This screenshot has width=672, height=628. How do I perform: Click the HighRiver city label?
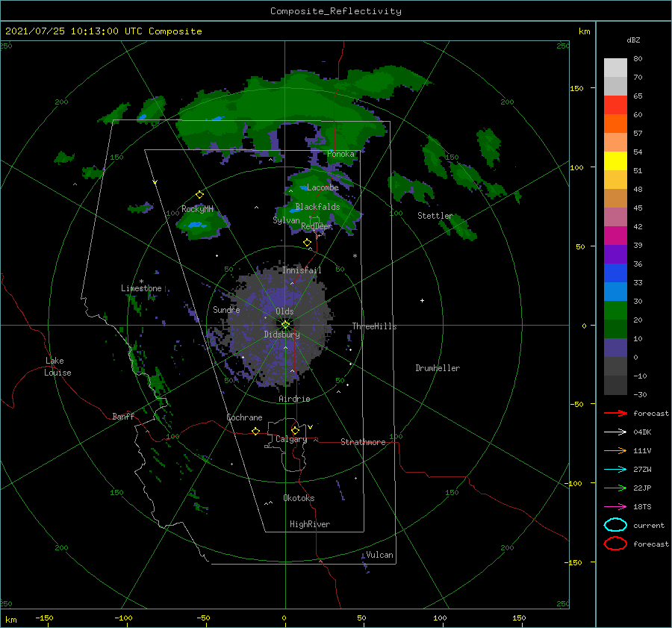310,524
